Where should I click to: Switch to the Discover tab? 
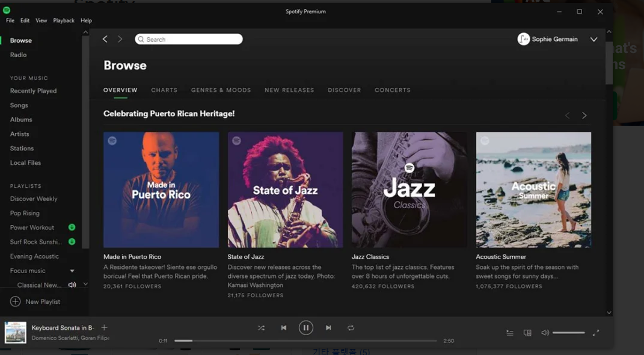coord(344,90)
